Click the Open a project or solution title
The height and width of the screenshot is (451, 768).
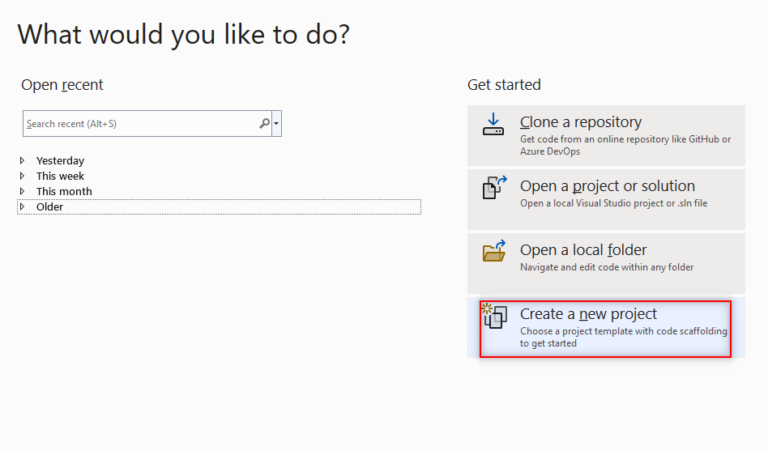coord(607,186)
